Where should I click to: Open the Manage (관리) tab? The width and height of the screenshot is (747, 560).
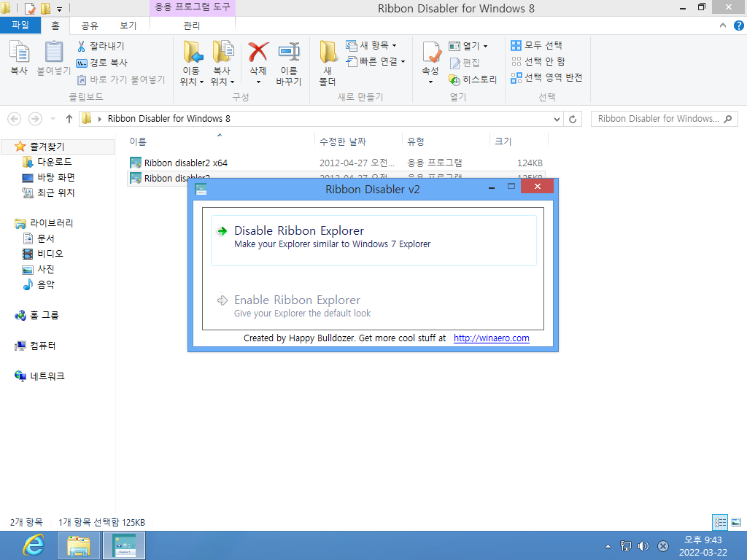tap(192, 26)
